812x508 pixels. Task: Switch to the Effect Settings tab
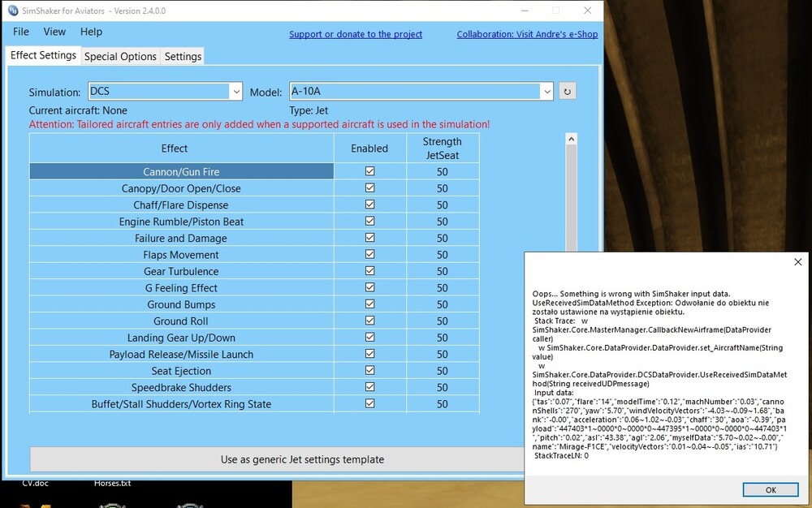click(44, 55)
